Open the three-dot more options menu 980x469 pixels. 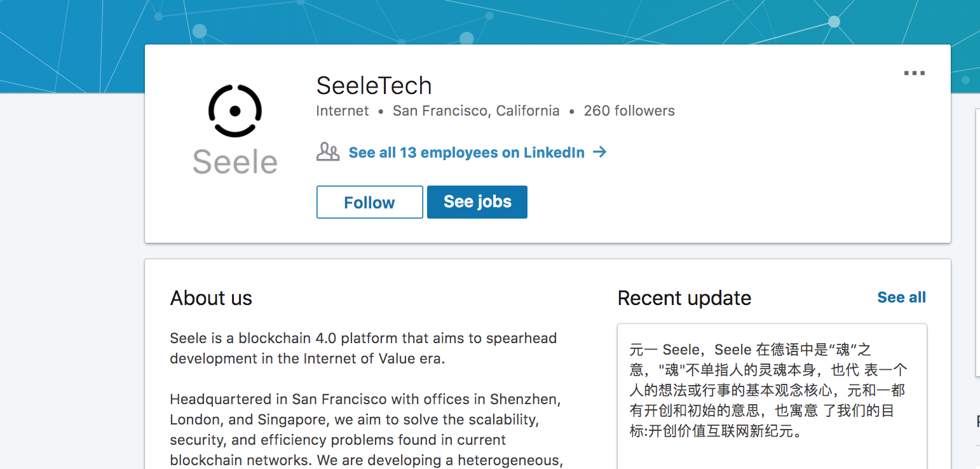pos(914,74)
